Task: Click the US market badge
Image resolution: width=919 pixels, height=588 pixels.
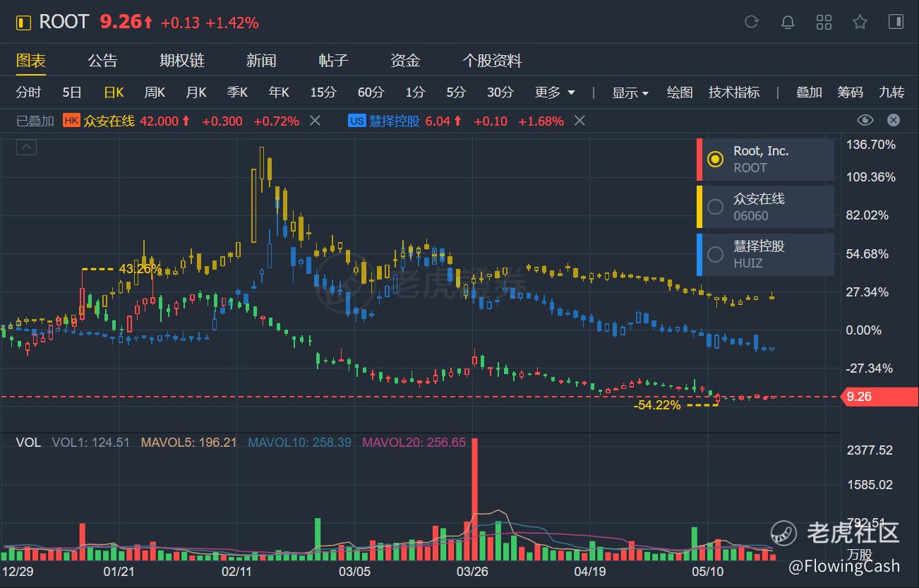Action: (357, 121)
